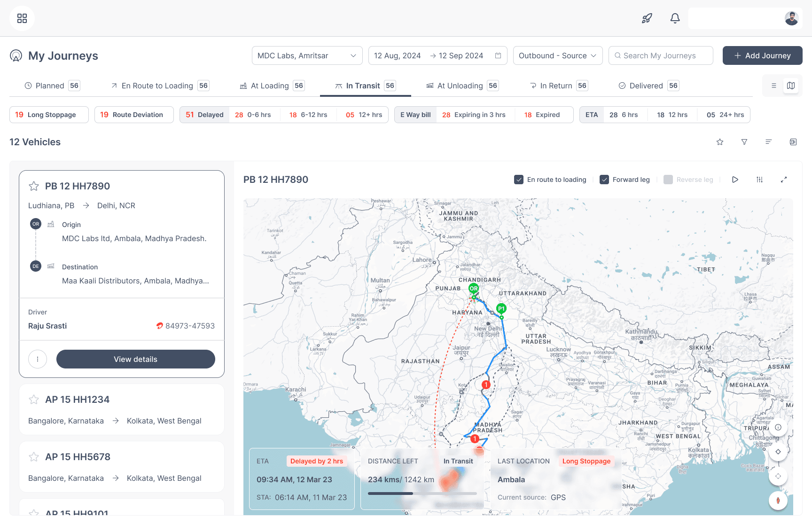Filter ETA 12 hrs
This screenshot has width=812, height=525.
pos(672,115)
